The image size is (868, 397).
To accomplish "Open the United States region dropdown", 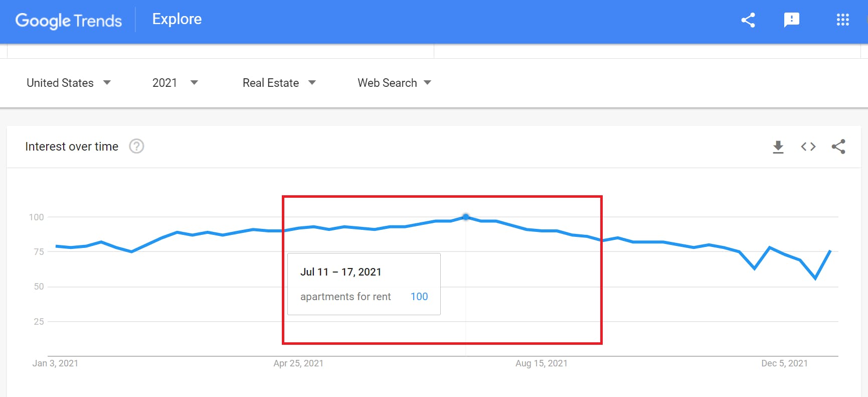I will click(69, 83).
